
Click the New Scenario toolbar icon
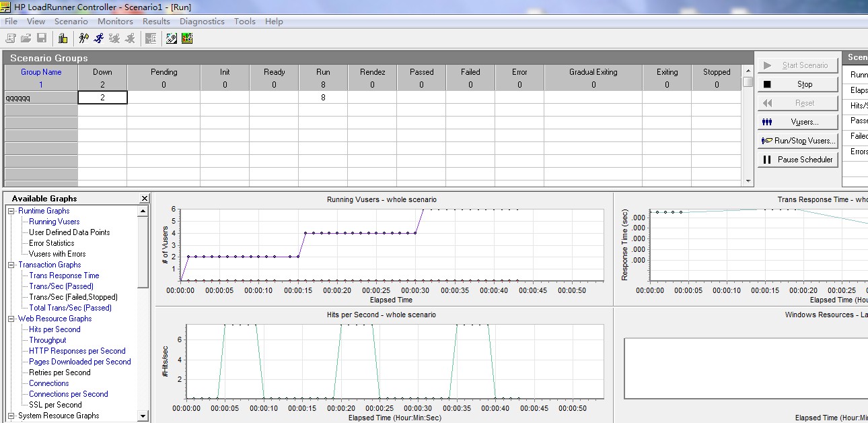[11, 38]
